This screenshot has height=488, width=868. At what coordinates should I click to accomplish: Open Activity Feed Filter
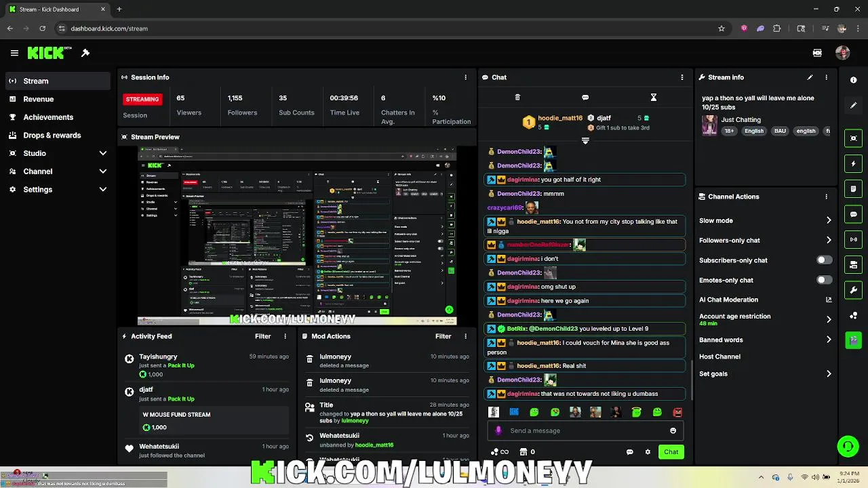[x=262, y=336]
